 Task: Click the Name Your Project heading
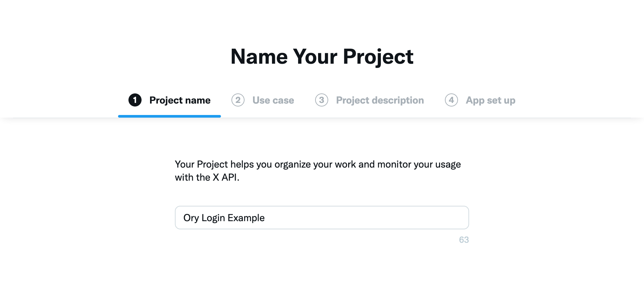point(322,56)
